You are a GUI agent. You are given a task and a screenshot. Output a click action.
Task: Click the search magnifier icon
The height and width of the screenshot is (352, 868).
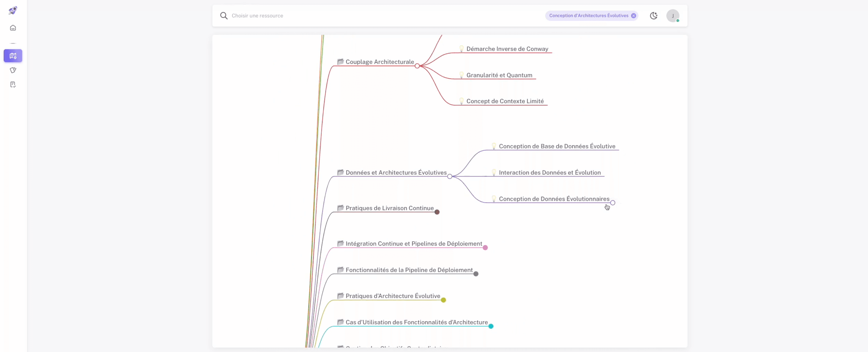pyautogui.click(x=224, y=16)
